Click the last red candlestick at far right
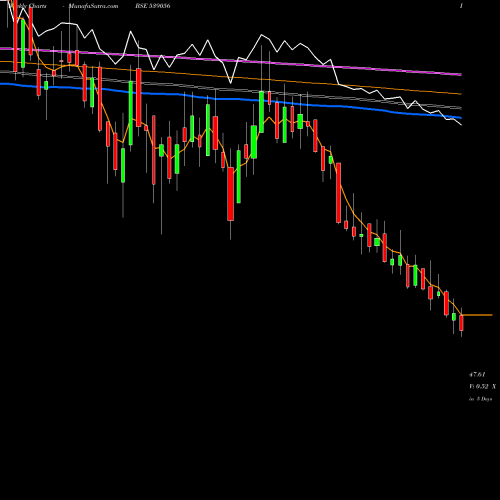The image size is (500, 500). 461,323
